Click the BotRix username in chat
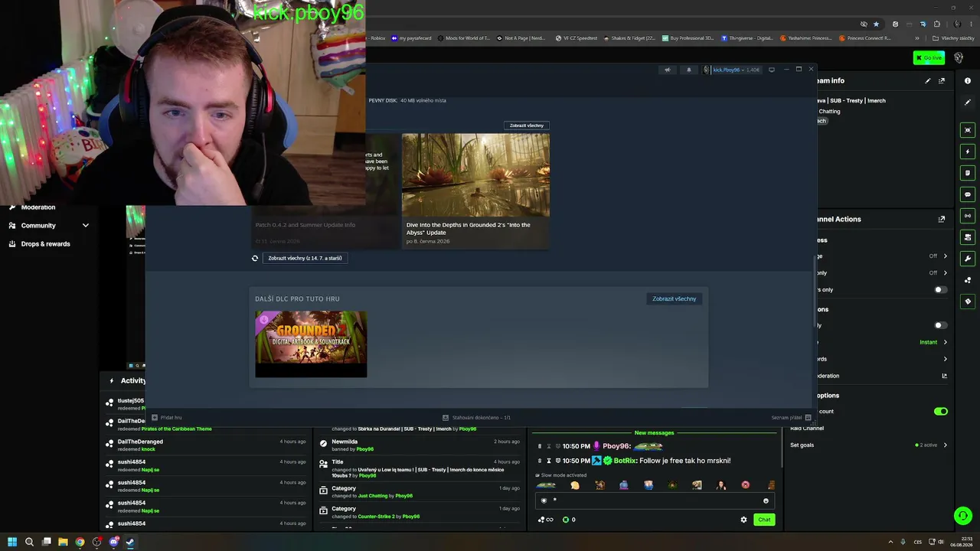This screenshot has width=980, height=551. [626, 461]
